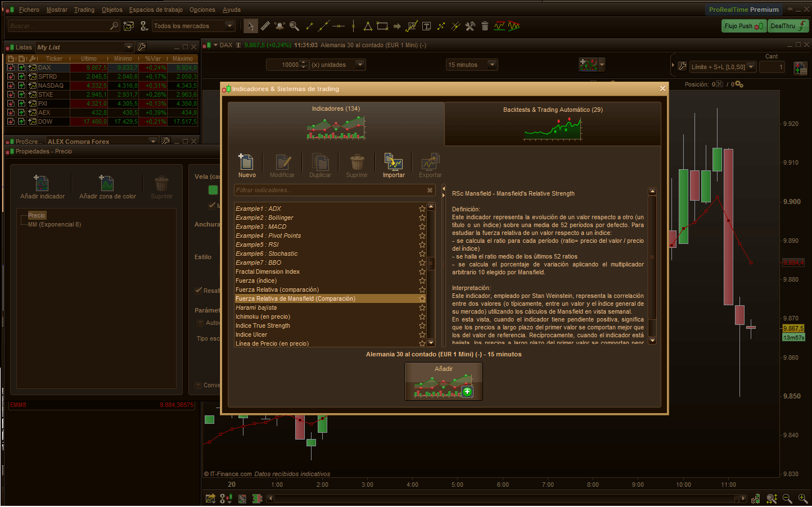Screen dimensions: 812x507
Task: Click the search magnifier in Buscar field
Action: point(114,26)
